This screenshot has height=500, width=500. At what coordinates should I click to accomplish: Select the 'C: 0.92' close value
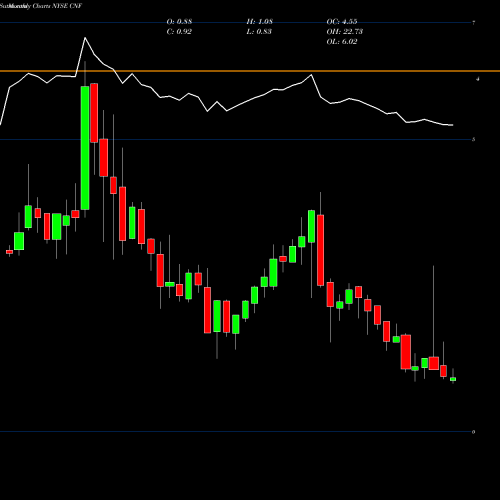click(x=179, y=32)
